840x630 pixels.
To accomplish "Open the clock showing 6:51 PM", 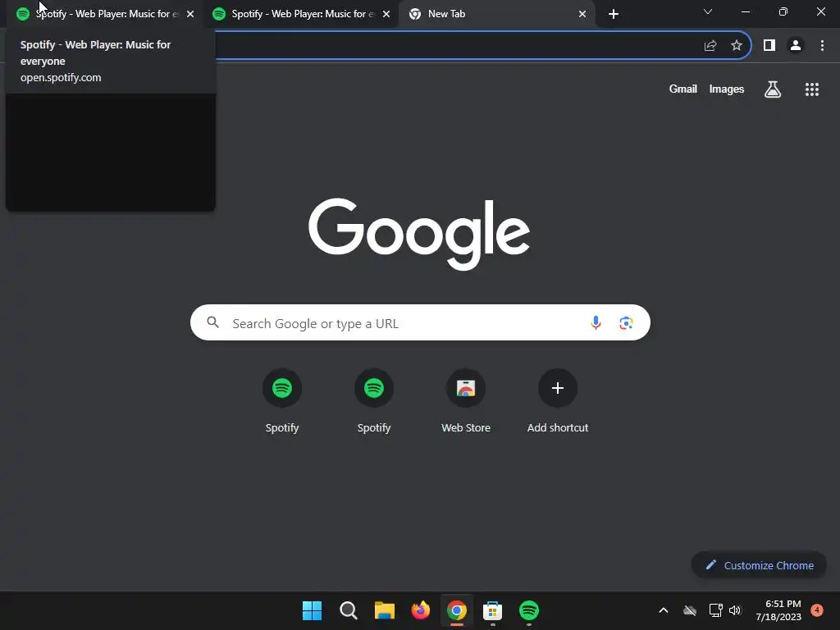I will [x=779, y=610].
